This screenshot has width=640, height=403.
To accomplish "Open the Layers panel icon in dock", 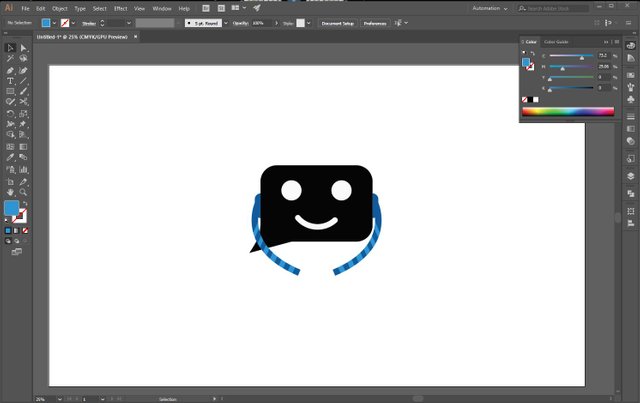I will [x=631, y=176].
